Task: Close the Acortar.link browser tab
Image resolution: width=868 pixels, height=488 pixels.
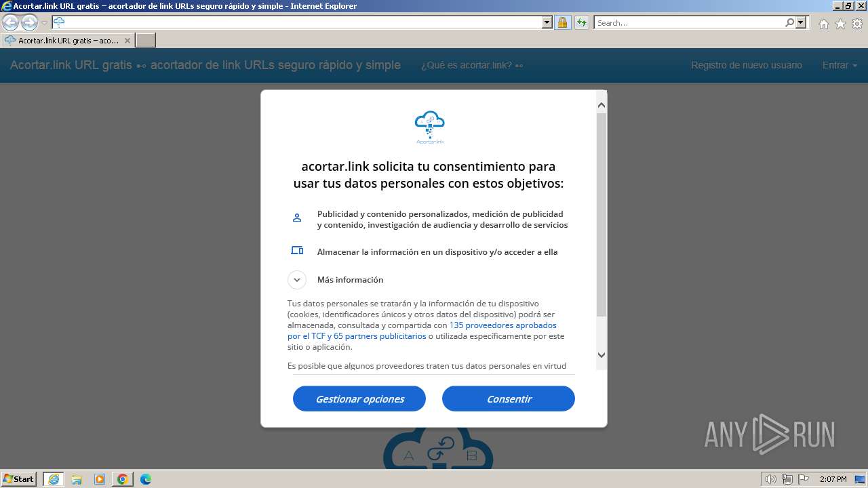Action: coord(127,41)
